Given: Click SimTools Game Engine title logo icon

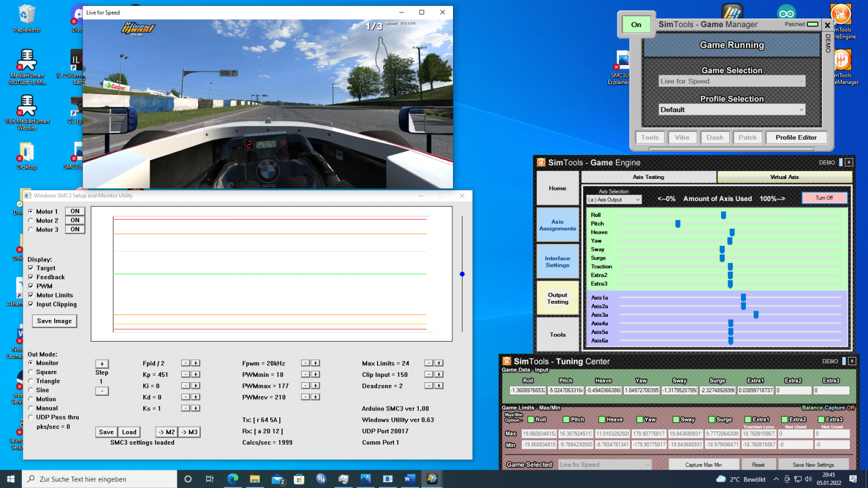Looking at the screenshot, I should 541,162.
